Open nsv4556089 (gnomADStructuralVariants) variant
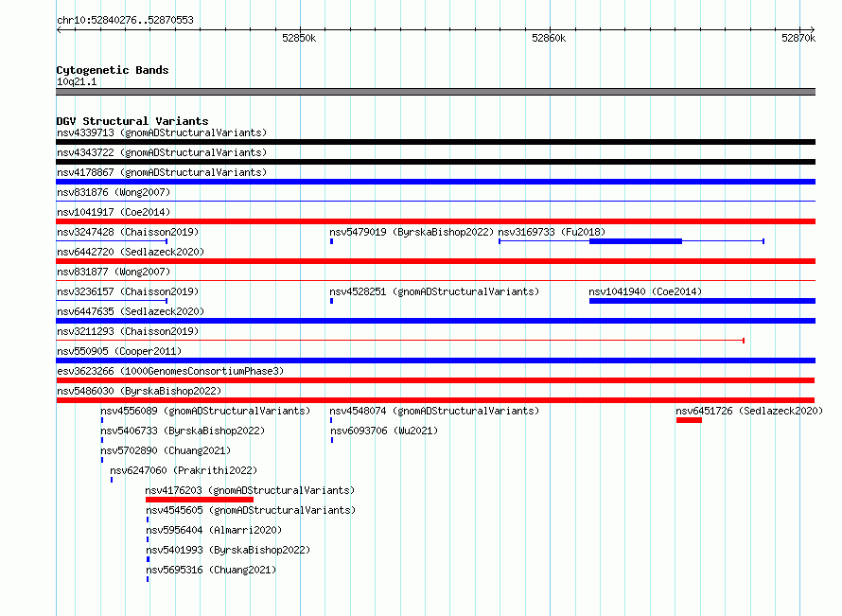Screen dimensions: 842x616 pos(205,411)
